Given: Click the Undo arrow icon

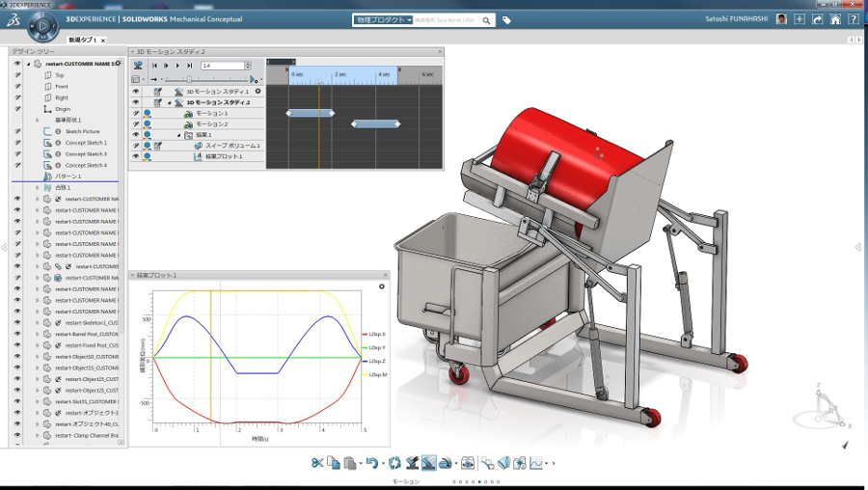Looking at the screenshot, I should (371, 463).
